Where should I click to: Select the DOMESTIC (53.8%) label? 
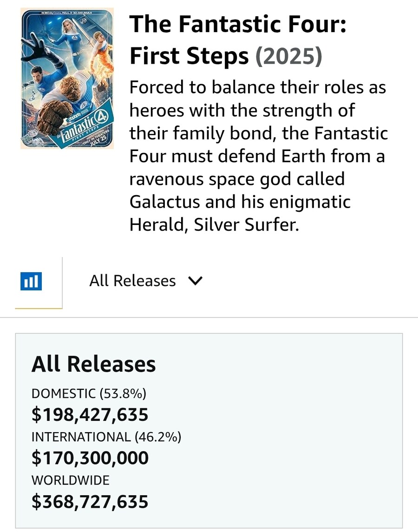click(x=89, y=394)
